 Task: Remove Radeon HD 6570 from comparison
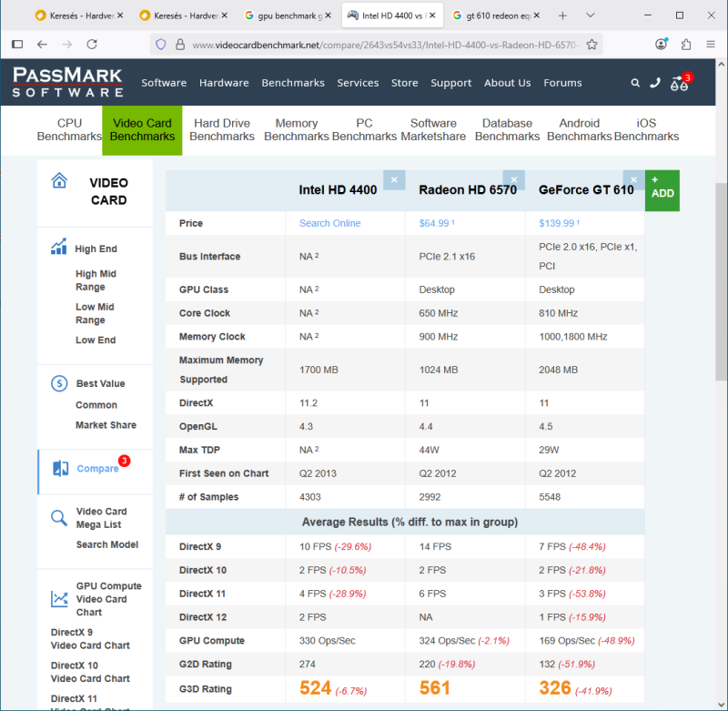coord(514,179)
